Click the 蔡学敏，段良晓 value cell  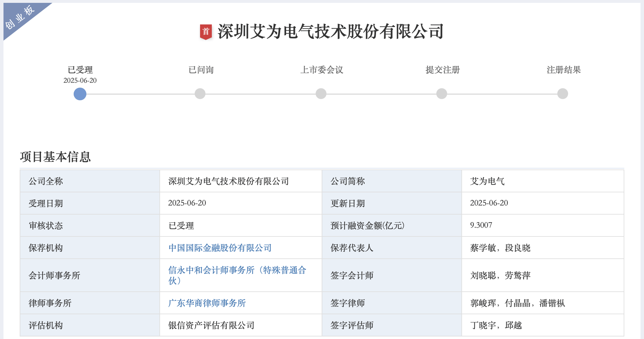click(x=543, y=248)
